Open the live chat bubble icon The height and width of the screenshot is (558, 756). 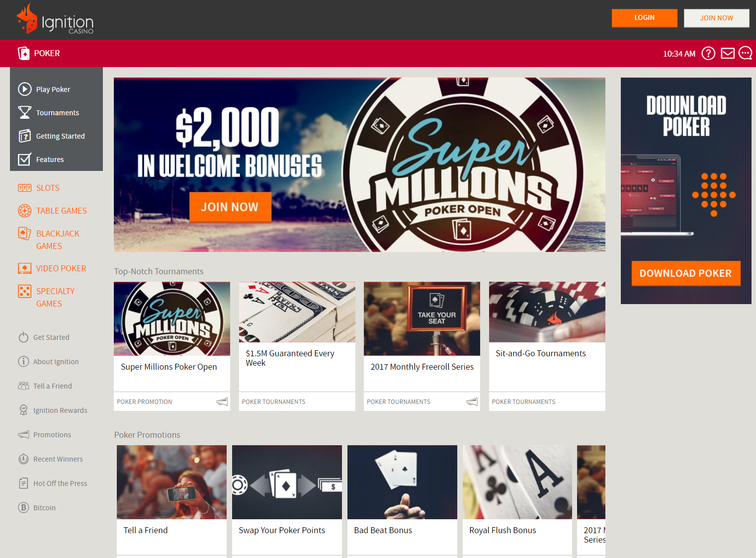[745, 53]
